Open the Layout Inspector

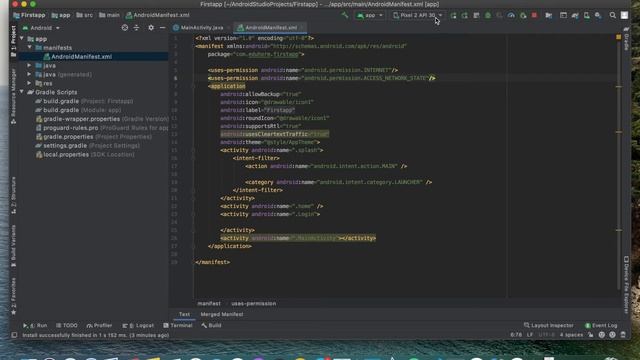click(549, 326)
